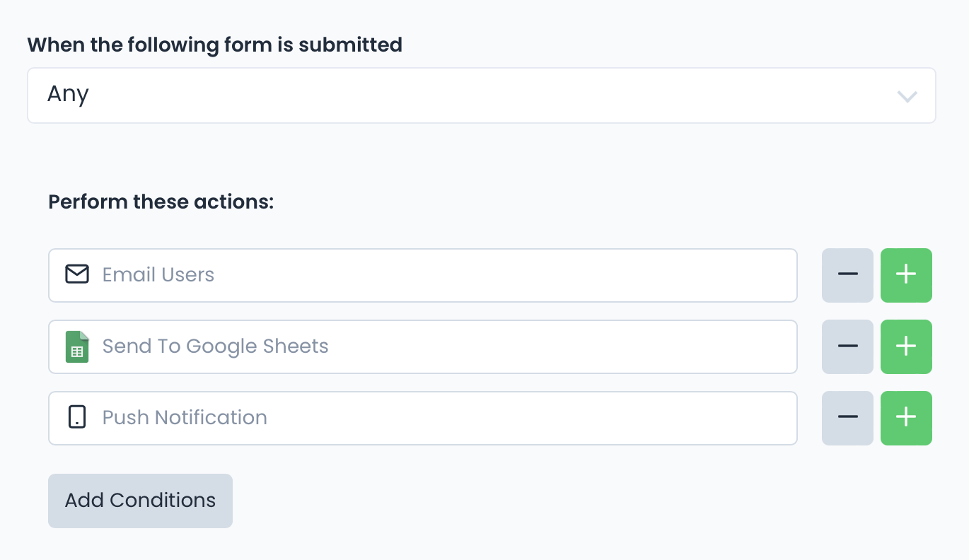
Task: Remove the Push Notification action
Action: (x=847, y=418)
